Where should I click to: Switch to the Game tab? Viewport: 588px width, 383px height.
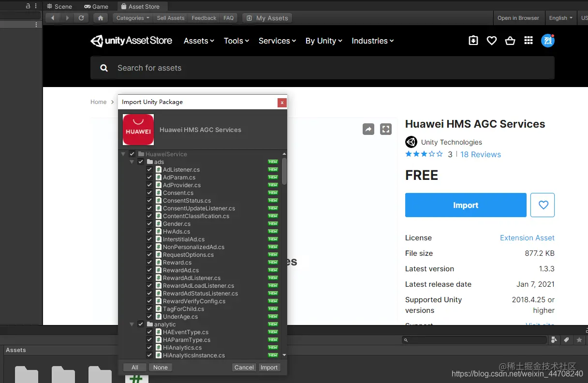96,6
